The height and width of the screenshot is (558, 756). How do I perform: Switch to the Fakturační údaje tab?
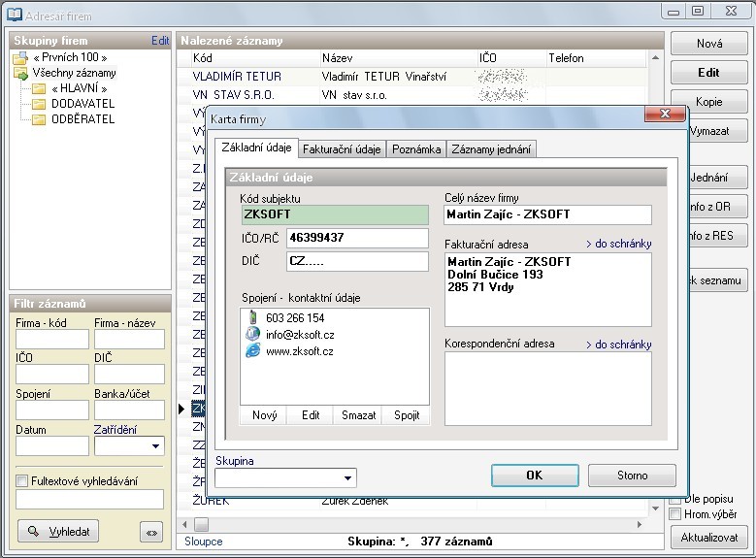tap(341, 148)
